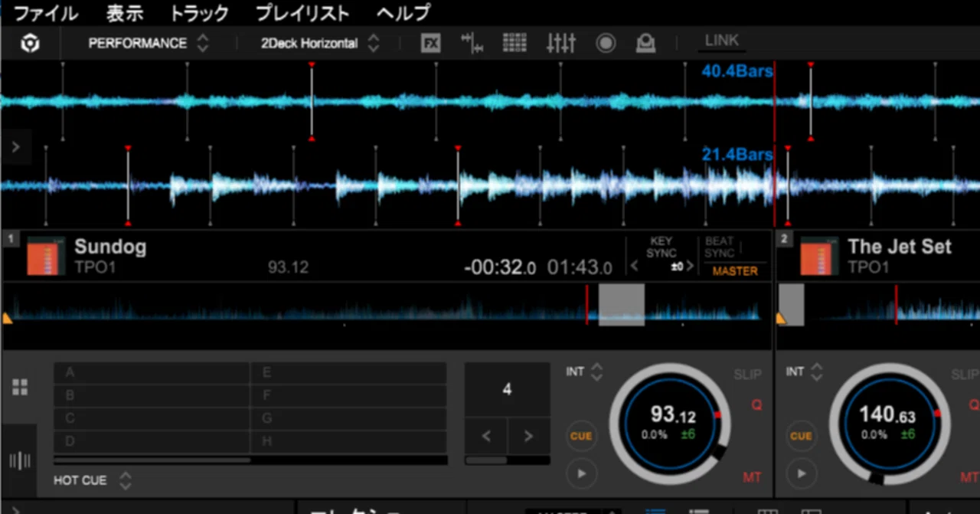Open the lighting panel icon
980x514 pixels.
pos(645,44)
